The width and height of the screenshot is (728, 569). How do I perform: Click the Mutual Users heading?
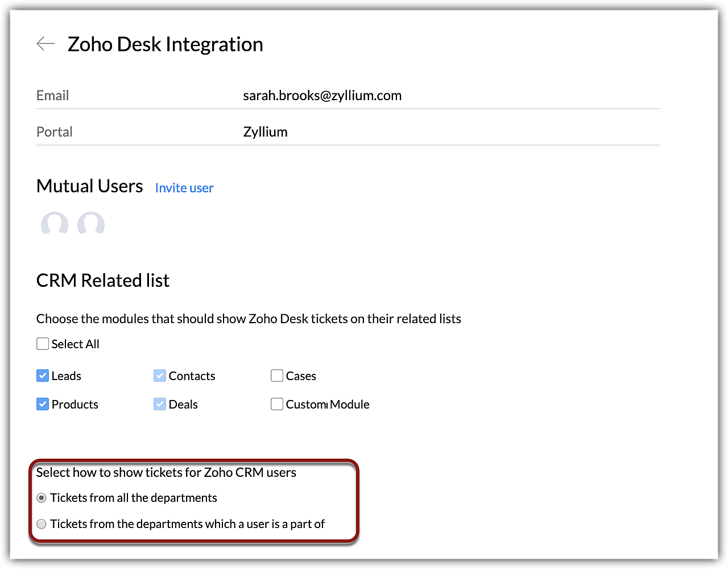[x=89, y=186]
